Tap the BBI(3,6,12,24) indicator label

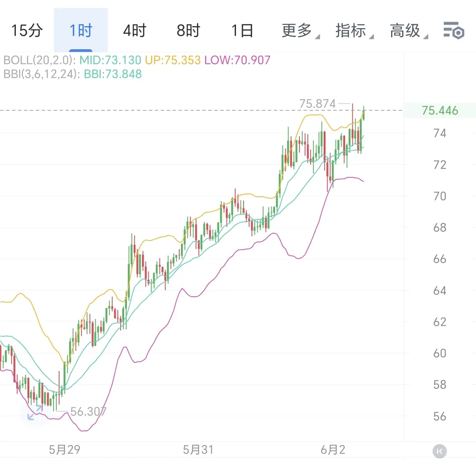pyautogui.click(x=42, y=74)
